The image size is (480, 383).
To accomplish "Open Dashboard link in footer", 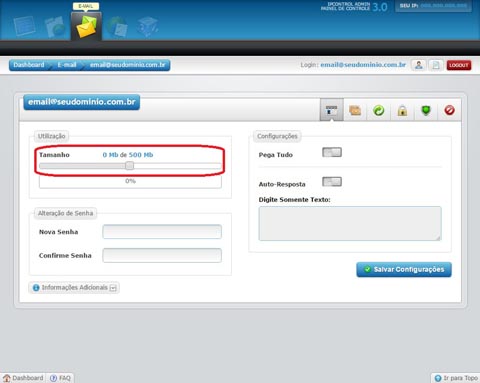I will (23, 378).
